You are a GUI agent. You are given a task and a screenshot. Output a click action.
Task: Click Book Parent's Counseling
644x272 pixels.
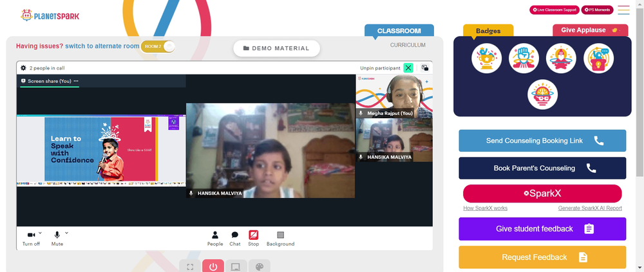(x=542, y=168)
